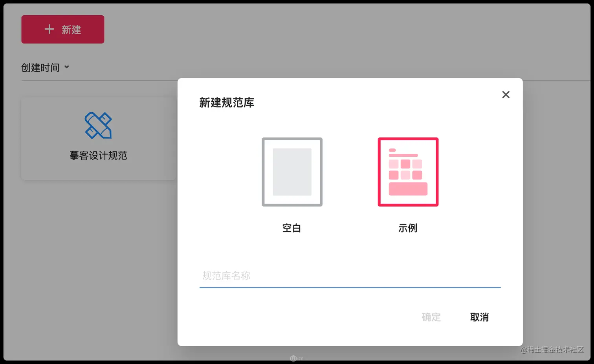The image size is (594, 364).
Task: Click the 取消 cancel button
Action: [479, 317]
